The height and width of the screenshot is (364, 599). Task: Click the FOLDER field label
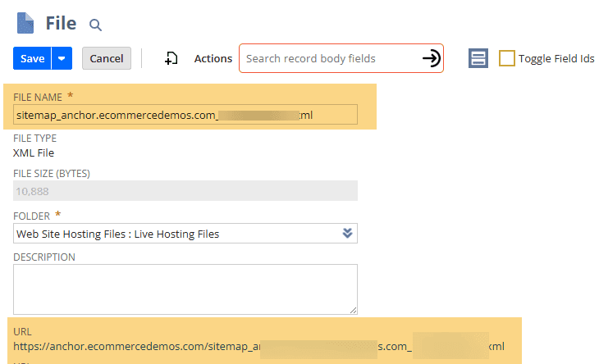point(31,216)
